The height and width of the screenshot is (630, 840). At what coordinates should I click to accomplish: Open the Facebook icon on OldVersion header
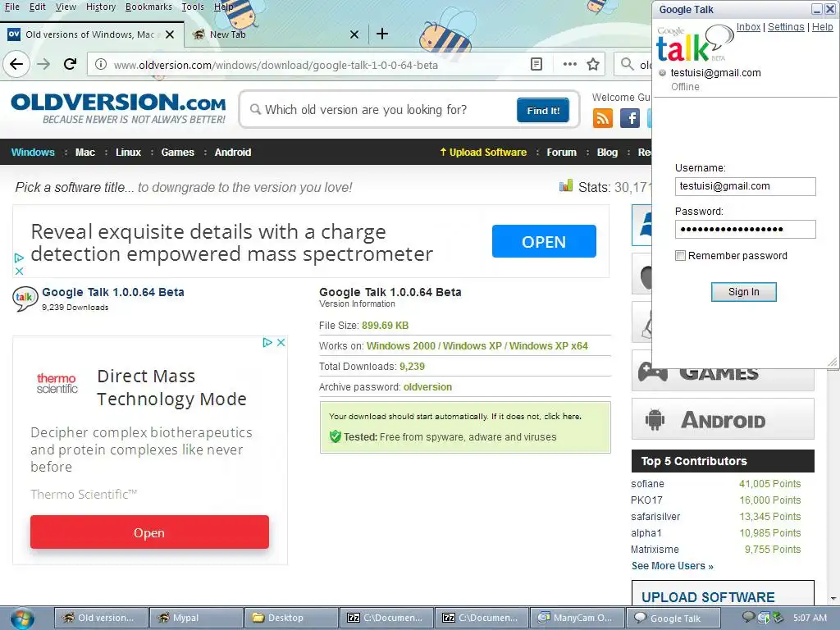pyautogui.click(x=630, y=118)
